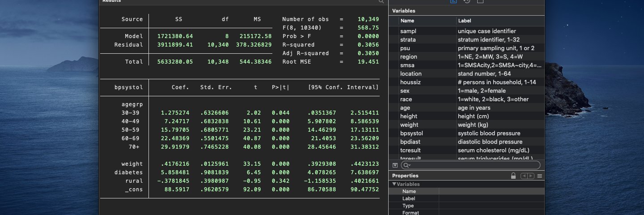Click the Root MSE value 19.451
Image resolution: width=644 pixels, height=215 pixels.
[x=368, y=62]
